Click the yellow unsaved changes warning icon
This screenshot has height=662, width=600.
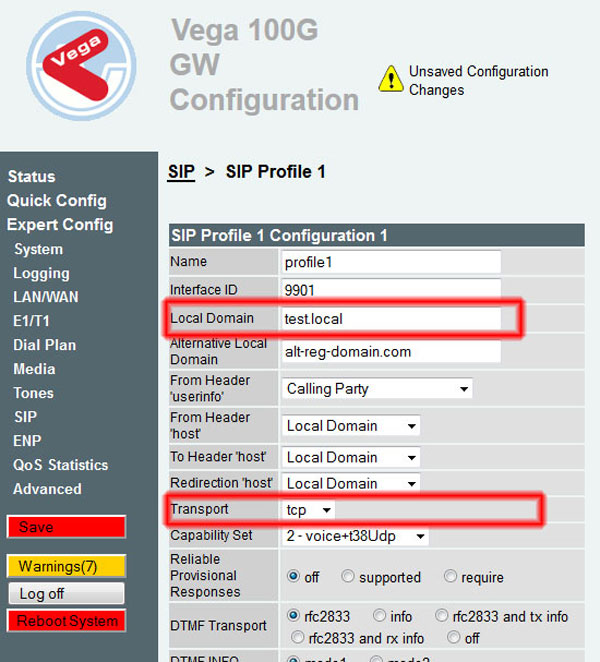pyautogui.click(x=391, y=79)
